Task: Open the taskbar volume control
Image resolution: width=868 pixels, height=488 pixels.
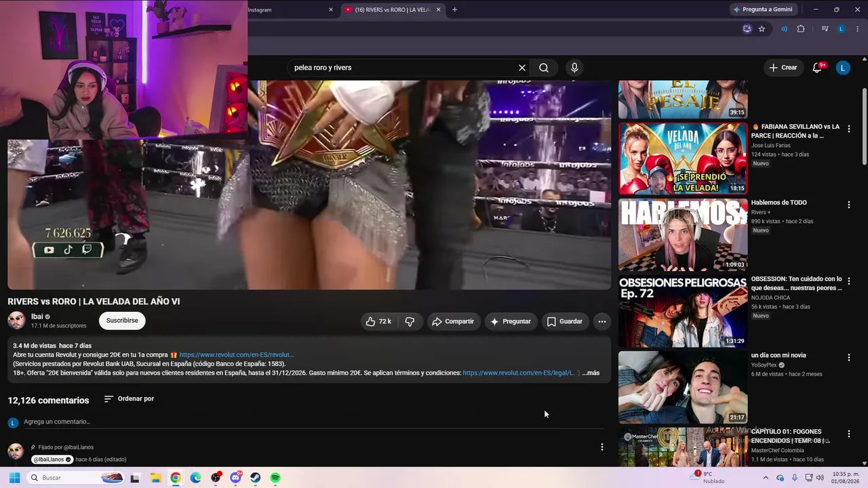Action: [x=820, y=478]
